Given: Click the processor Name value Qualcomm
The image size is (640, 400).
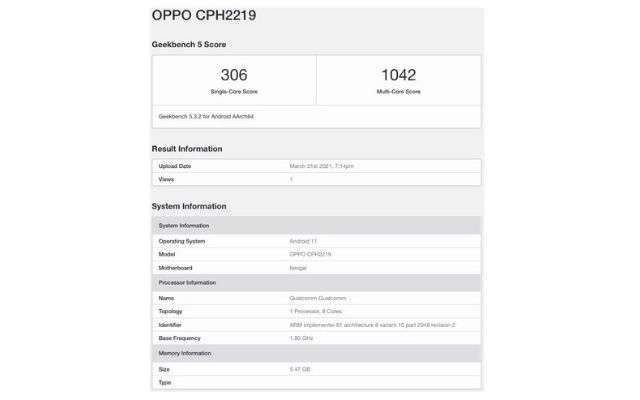Looking at the screenshot, I should tap(318, 298).
